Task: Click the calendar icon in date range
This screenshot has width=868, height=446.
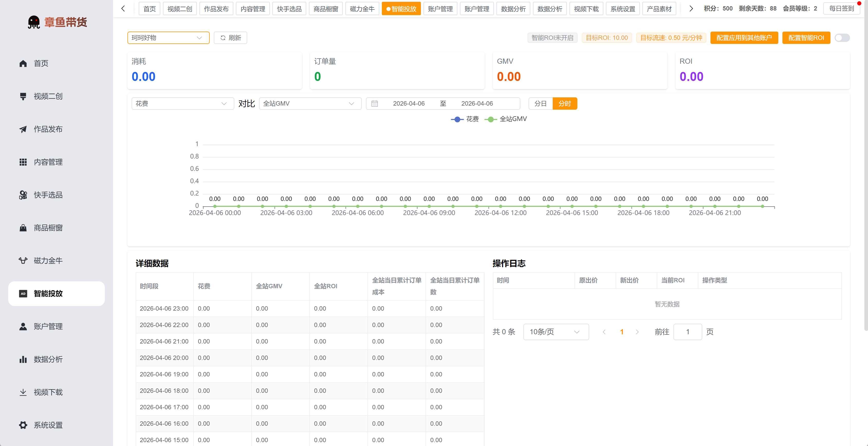Action: pyautogui.click(x=374, y=104)
